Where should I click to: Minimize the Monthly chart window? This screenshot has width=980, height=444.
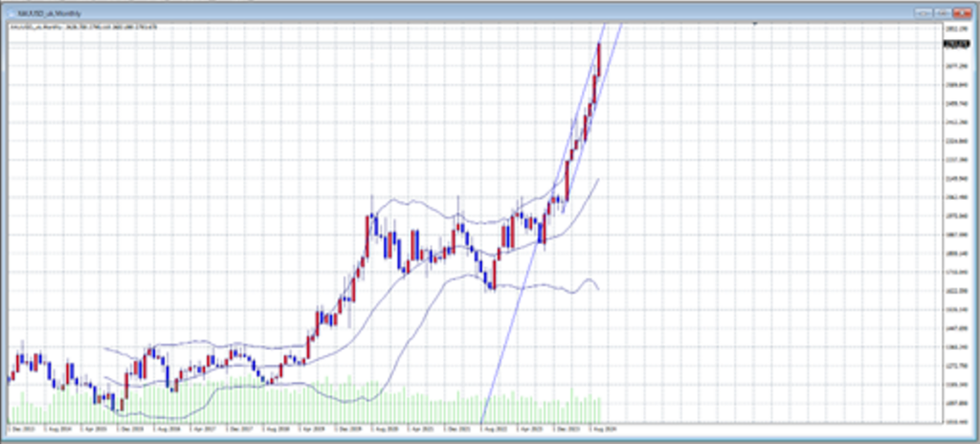[x=922, y=12]
